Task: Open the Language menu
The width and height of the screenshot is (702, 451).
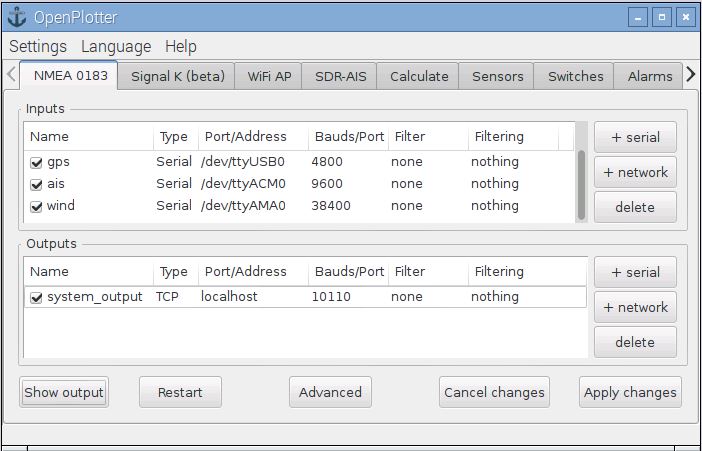Action: (x=116, y=46)
